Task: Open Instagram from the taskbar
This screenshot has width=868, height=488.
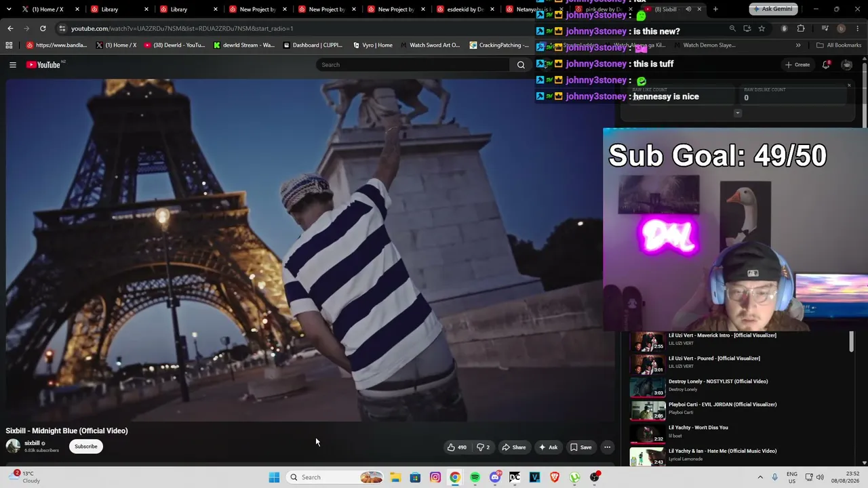Action: click(x=435, y=477)
